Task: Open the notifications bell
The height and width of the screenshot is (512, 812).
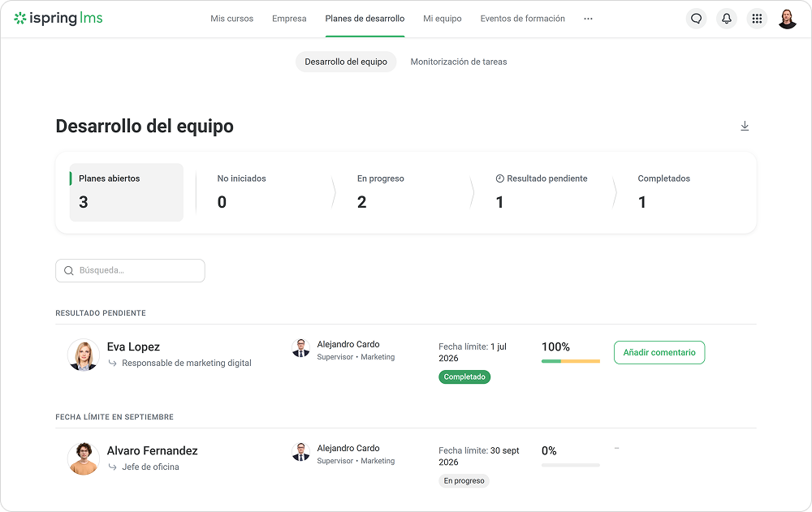Action: (727, 19)
